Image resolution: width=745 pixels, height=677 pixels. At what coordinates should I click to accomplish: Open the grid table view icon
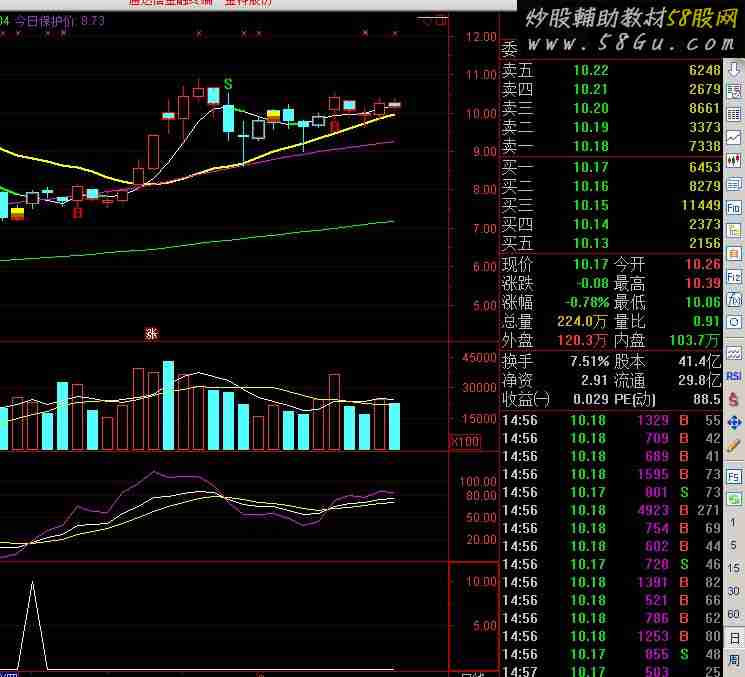pyautogui.click(x=734, y=114)
